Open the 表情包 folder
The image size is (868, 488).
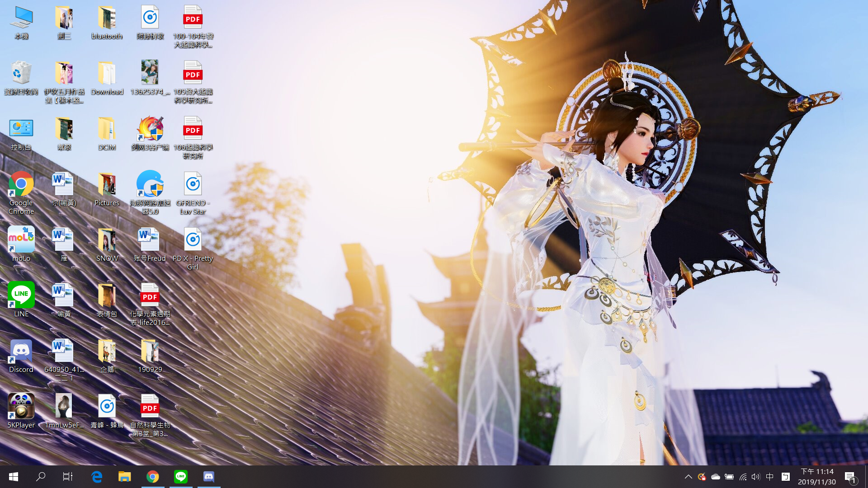pos(107,300)
